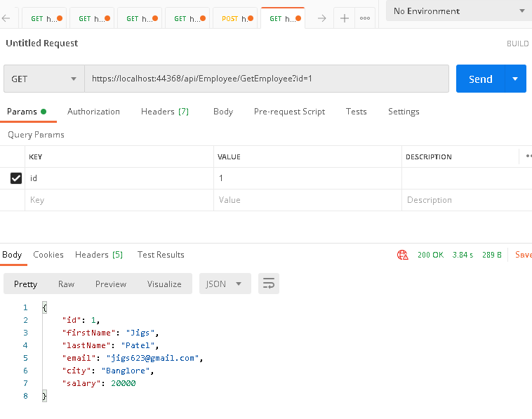Open the GET method dropdown
This screenshot has height=419, width=532.
pyautogui.click(x=44, y=79)
